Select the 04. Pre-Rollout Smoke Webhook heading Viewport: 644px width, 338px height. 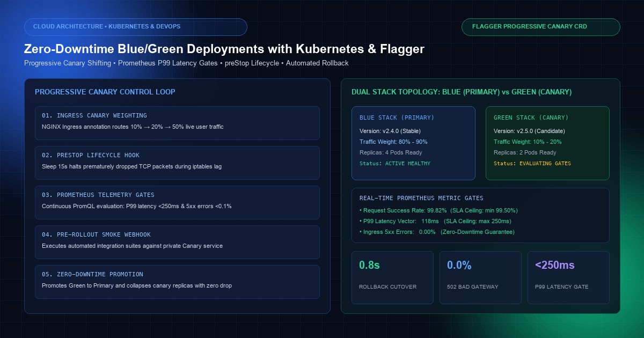[96, 234]
